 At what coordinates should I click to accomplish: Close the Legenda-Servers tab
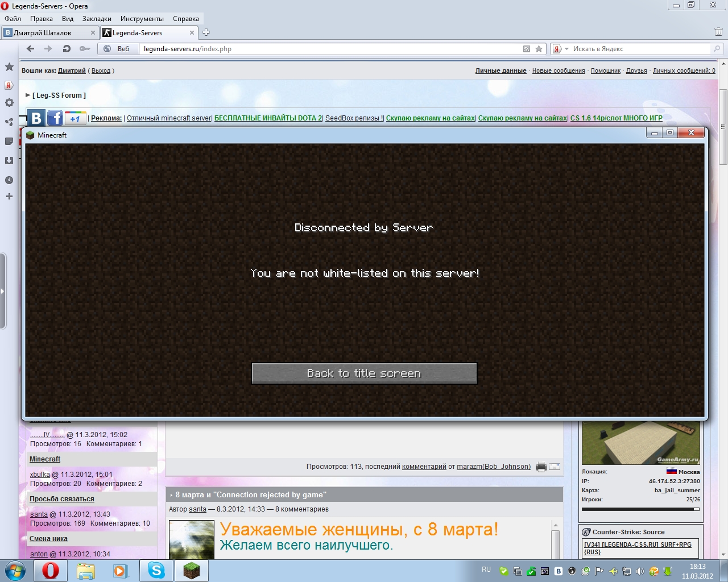(192, 32)
